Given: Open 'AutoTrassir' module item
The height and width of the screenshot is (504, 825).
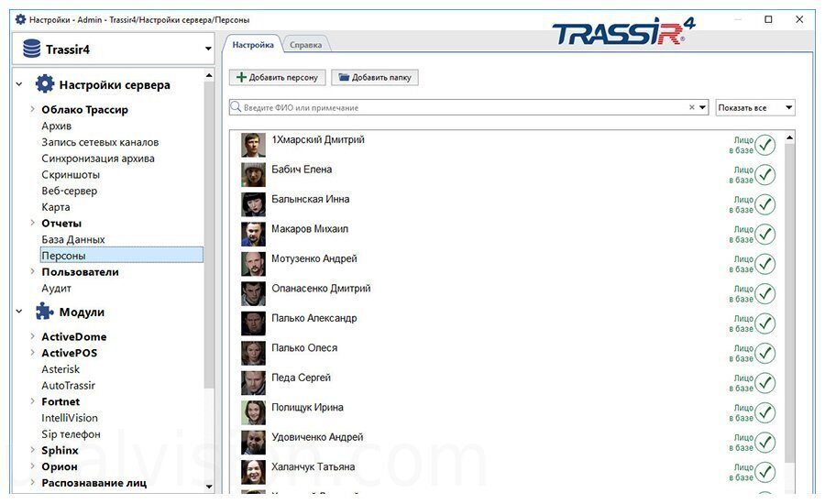Looking at the screenshot, I should tap(69, 386).
